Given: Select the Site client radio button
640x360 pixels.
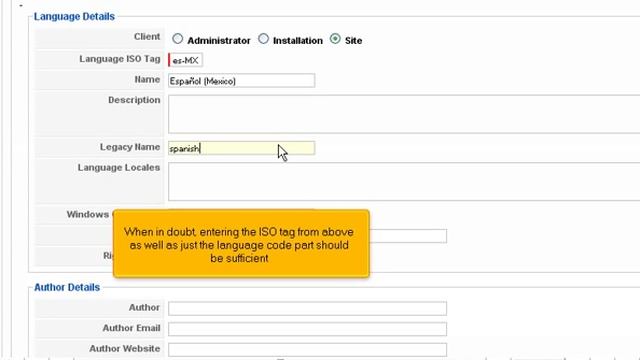Looking at the screenshot, I should pyautogui.click(x=335, y=39).
